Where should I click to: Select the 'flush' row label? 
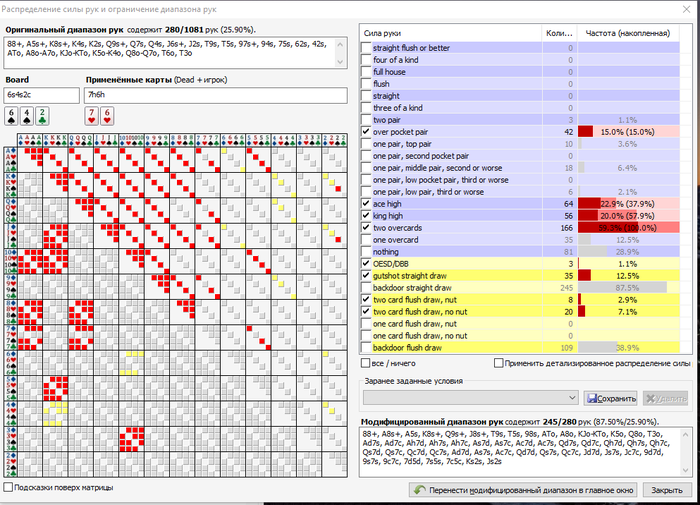381,84
